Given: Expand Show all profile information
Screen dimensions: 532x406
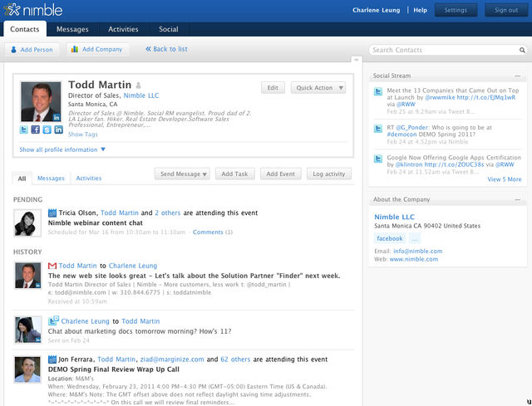Looking at the screenshot, I should click(62, 149).
